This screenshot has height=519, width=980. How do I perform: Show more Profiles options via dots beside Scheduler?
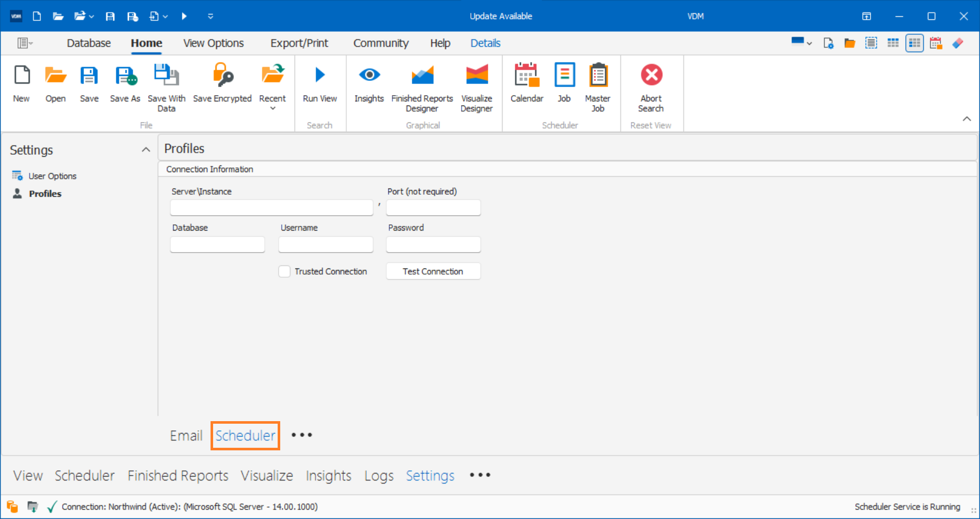pyautogui.click(x=302, y=435)
